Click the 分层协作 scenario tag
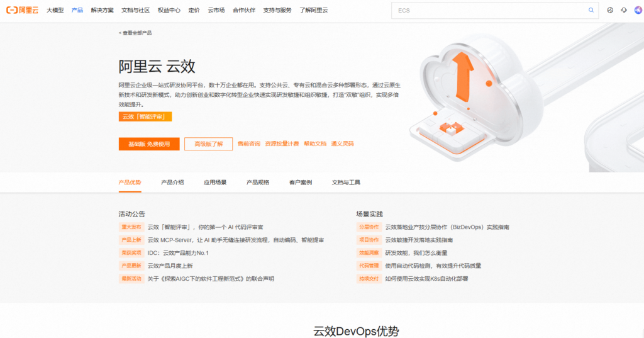Viewport: 644px width, 338px height. point(369,227)
